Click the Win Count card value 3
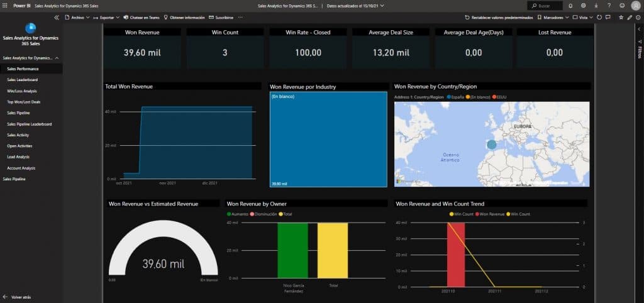644x303 pixels. click(x=225, y=53)
